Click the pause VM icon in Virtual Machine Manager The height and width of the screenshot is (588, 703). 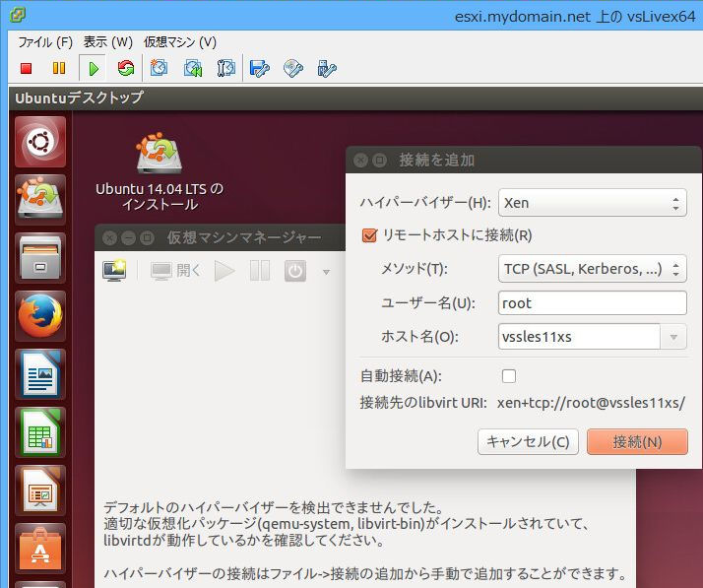(260, 271)
